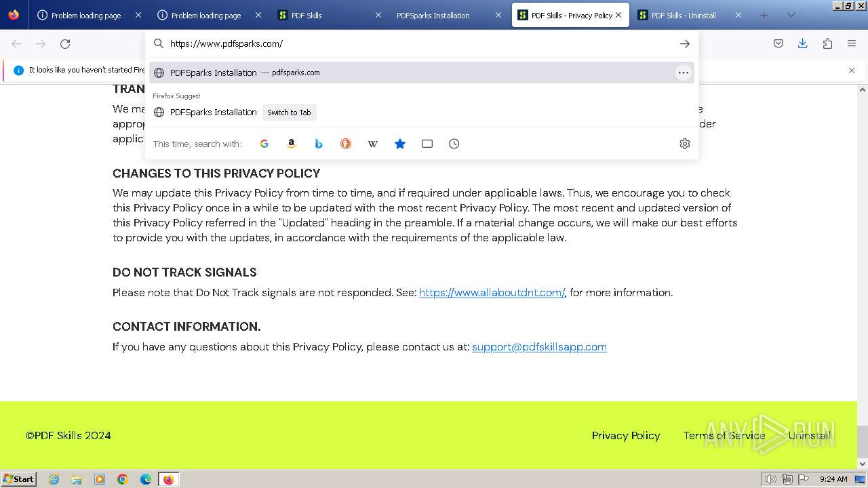Close the PDF Skills - Uninstall tab
868x488 pixels.
(738, 15)
